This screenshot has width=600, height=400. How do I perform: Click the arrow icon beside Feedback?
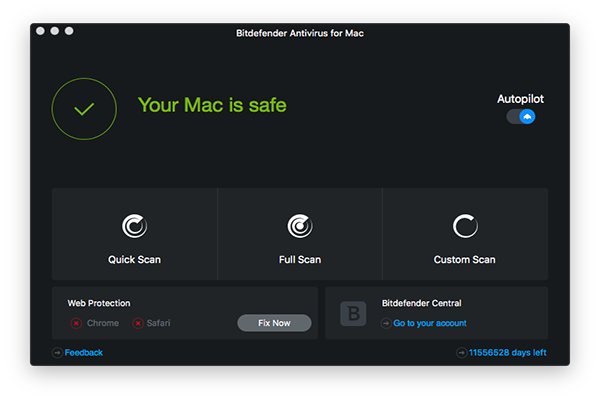(57, 352)
